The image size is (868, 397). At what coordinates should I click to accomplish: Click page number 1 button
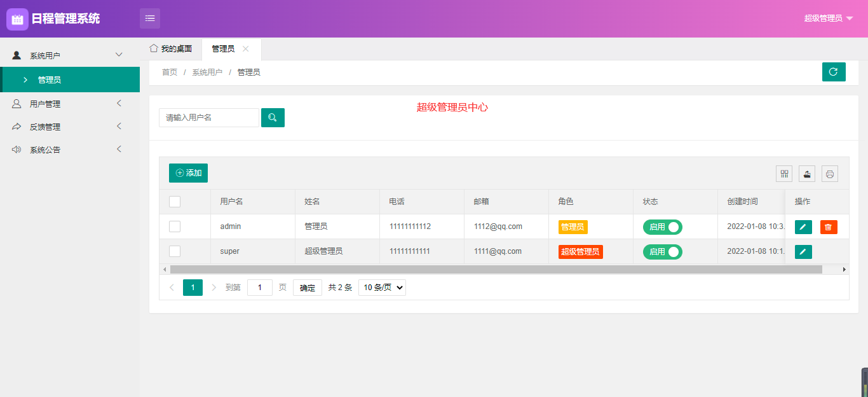[193, 288]
